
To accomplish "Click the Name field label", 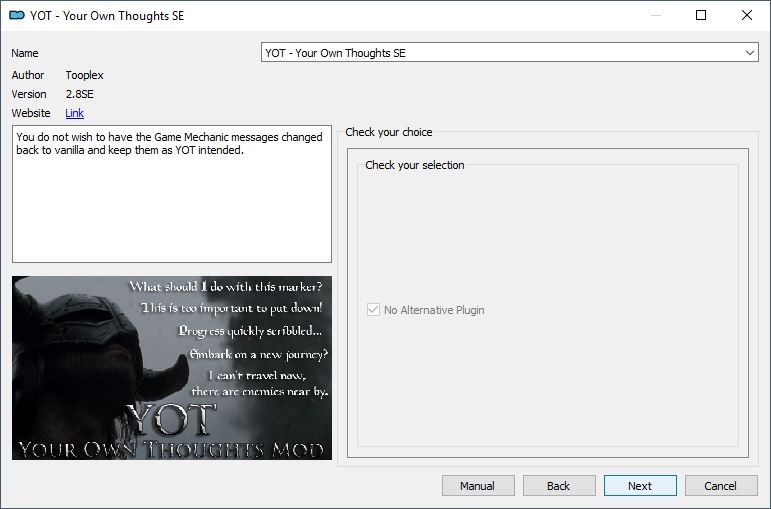I will [x=25, y=53].
